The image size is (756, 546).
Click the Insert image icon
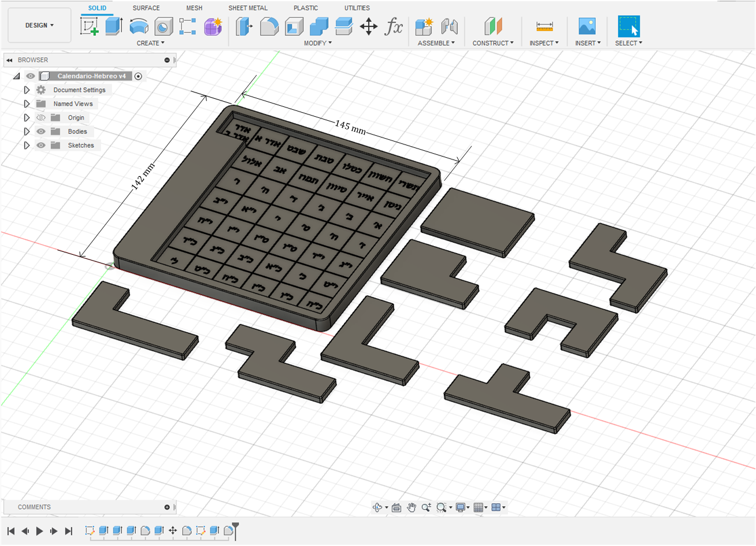point(587,26)
